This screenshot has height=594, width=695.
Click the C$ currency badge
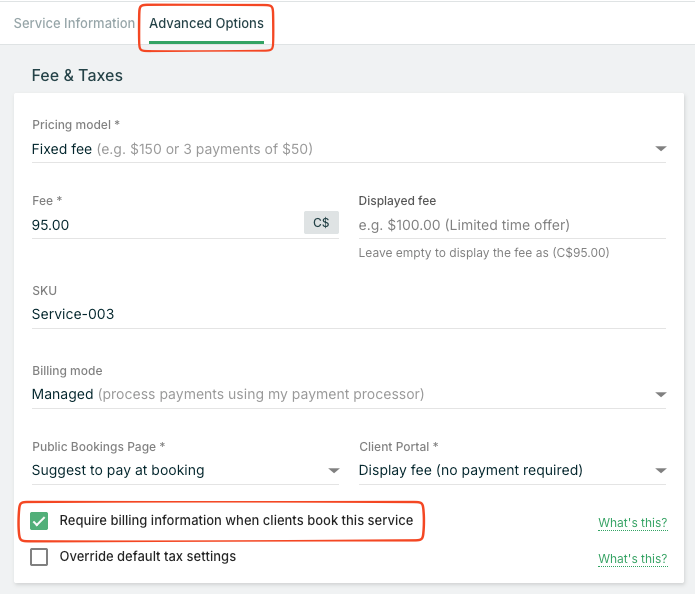(321, 223)
